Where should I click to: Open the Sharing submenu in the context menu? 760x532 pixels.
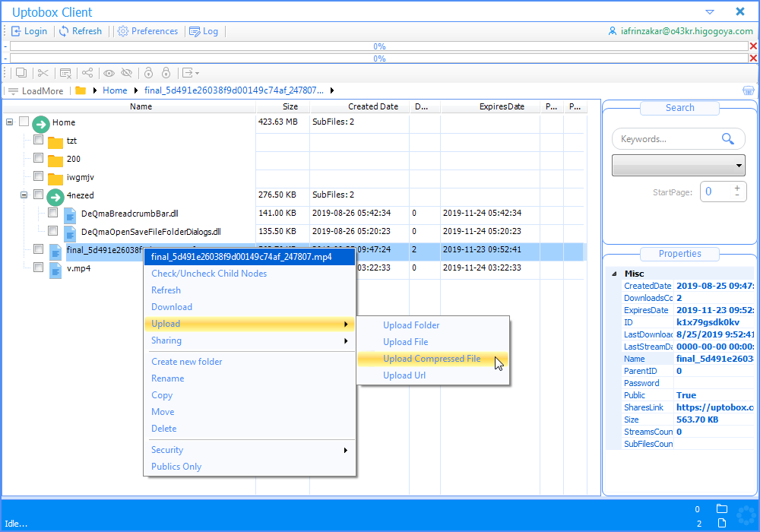coord(249,340)
